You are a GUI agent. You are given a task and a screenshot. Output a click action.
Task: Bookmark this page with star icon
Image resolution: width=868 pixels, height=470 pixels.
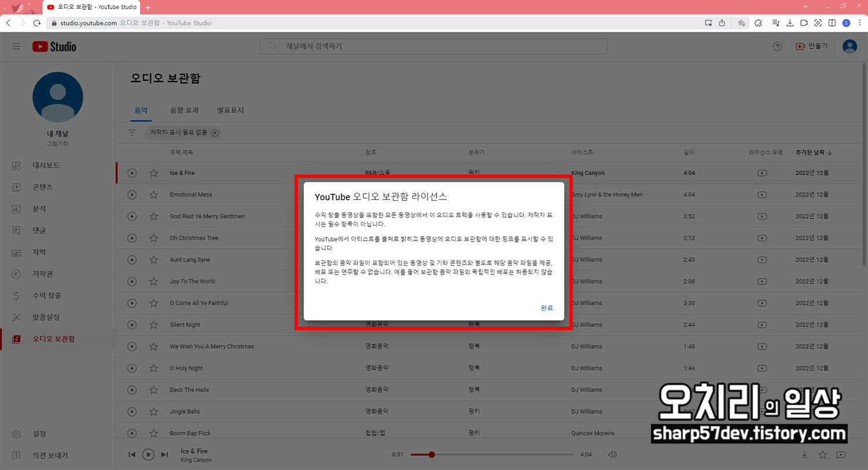pyautogui.click(x=741, y=23)
